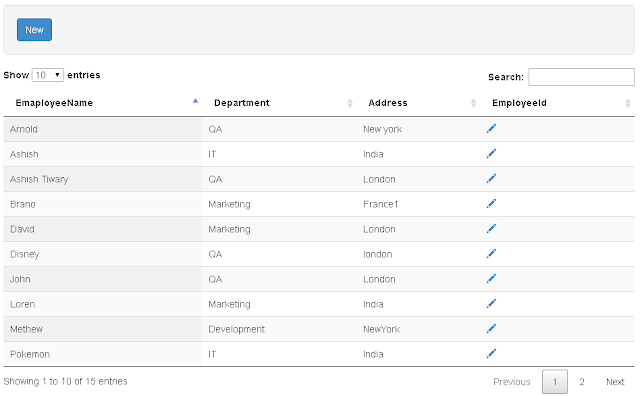Open the Show entries count dropdown
Viewport: 640px width, 396px height.
pyautogui.click(x=48, y=75)
